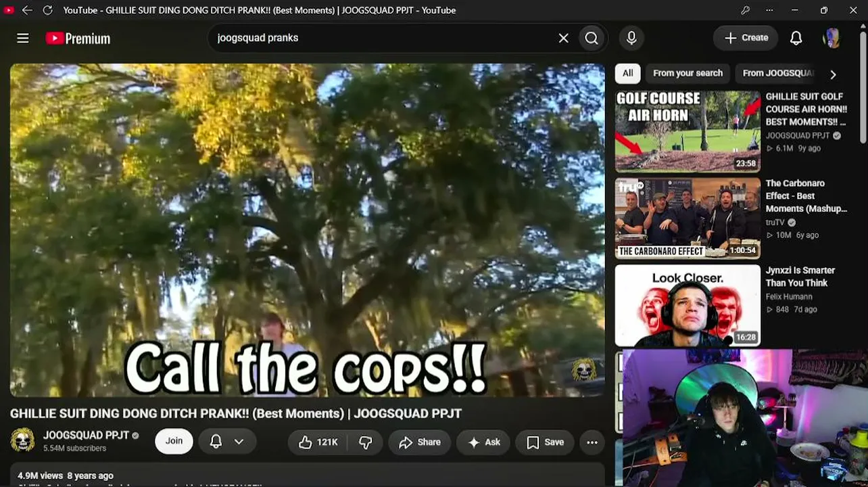
Task: Go back with browser back arrow
Action: [x=27, y=10]
